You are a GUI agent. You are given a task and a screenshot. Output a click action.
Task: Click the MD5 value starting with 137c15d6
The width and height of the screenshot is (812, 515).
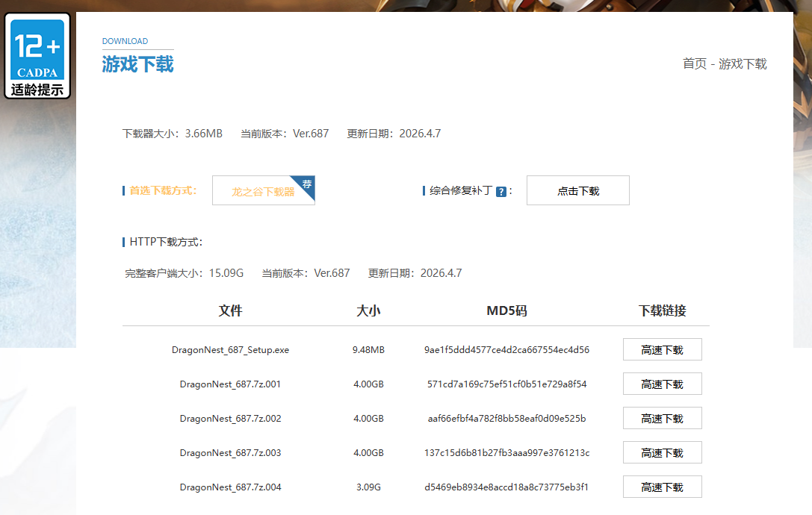[506, 453]
